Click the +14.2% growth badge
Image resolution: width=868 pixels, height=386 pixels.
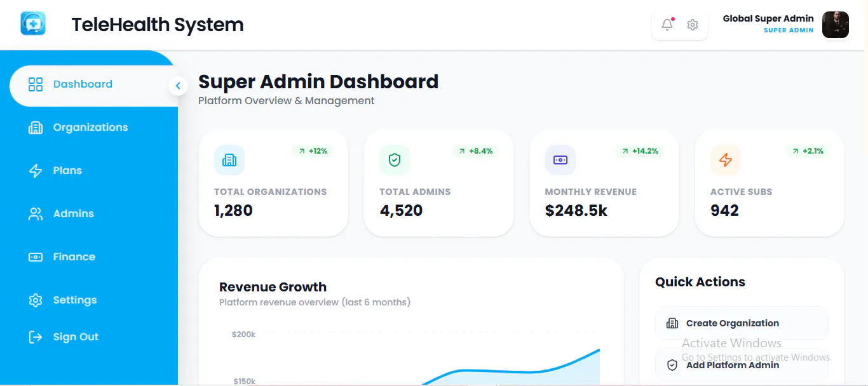click(640, 151)
